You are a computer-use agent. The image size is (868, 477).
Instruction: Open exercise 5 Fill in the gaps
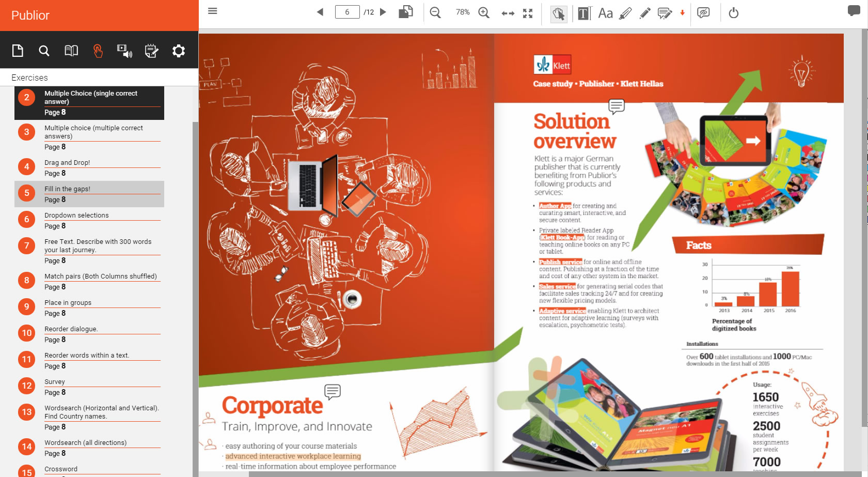point(89,194)
